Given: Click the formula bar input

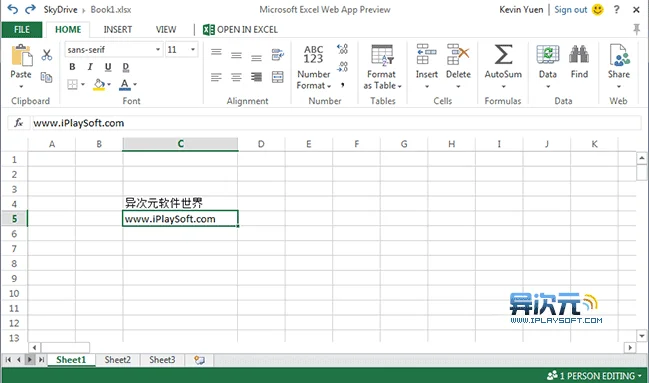Looking at the screenshot, I should [x=336, y=123].
